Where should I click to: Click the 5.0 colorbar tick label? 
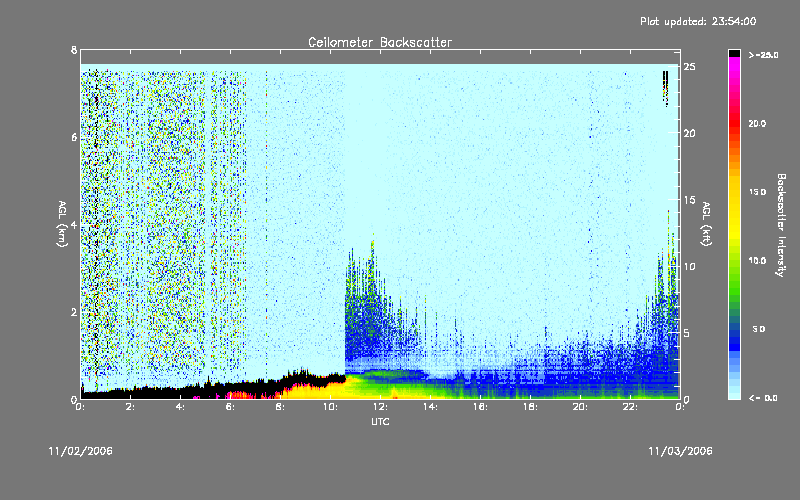[759, 329]
